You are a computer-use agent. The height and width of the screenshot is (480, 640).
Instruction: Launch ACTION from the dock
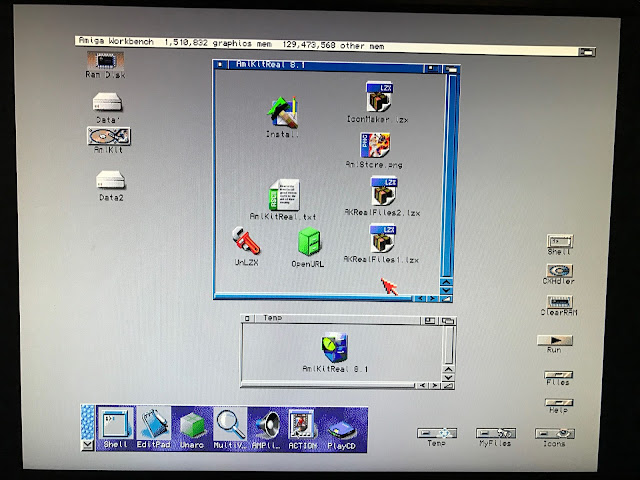pos(302,429)
